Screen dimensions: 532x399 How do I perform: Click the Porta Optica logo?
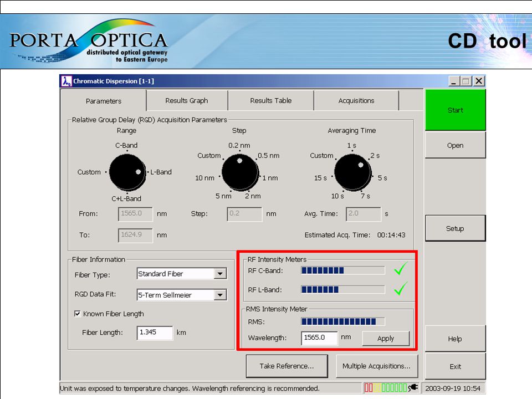tap(89, 42)
